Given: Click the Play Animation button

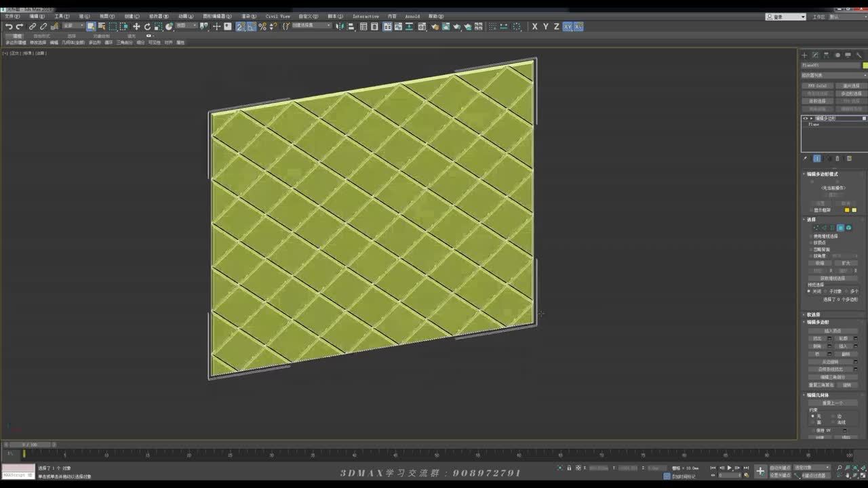Looking at the screenshot, I should pyautogui.click(x=730, y=468).
